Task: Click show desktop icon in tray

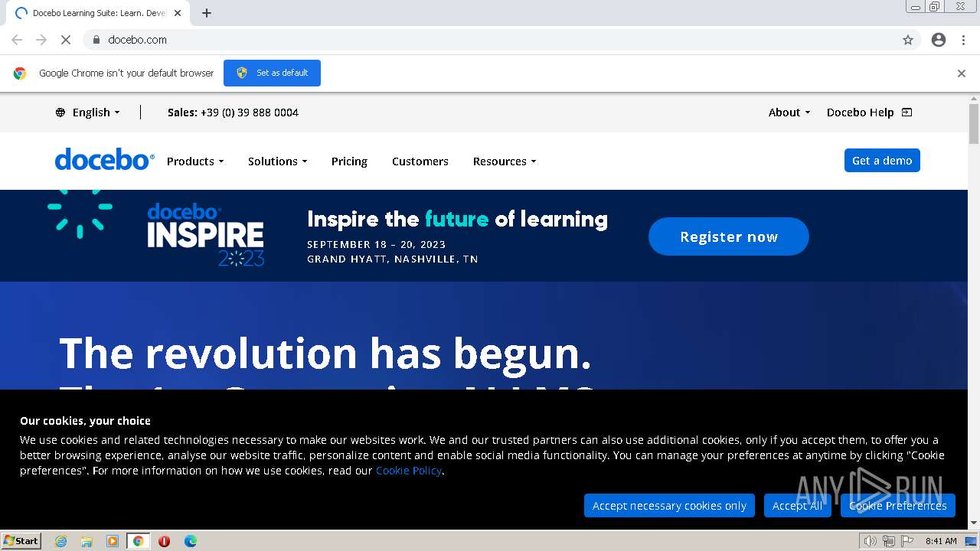Action: (x=972, y=541)
